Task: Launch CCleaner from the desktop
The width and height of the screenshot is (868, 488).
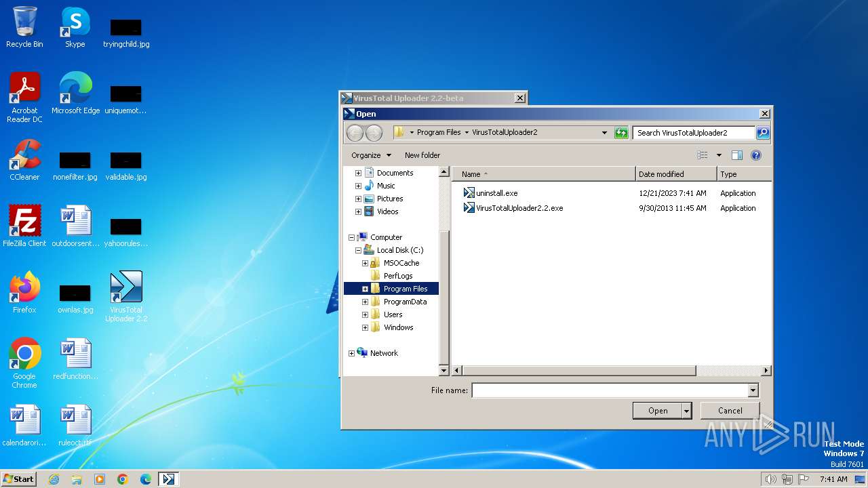Action: point(24,160)
